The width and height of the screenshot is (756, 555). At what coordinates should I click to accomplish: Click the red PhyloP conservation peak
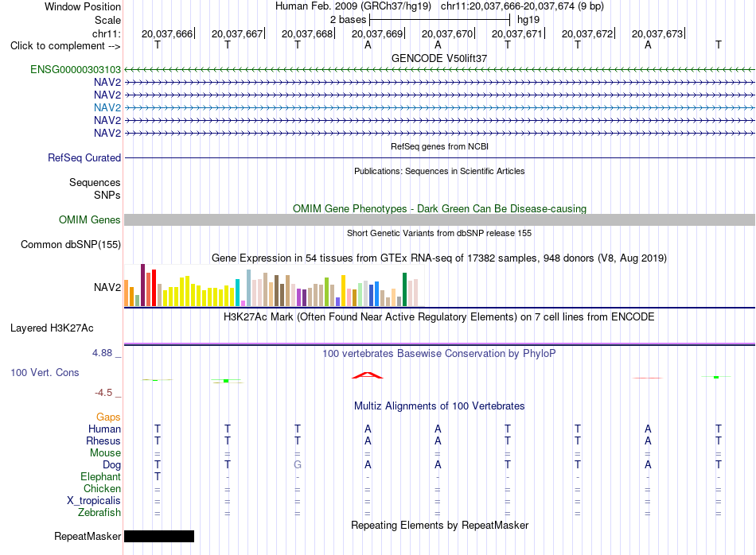[368, 375]
